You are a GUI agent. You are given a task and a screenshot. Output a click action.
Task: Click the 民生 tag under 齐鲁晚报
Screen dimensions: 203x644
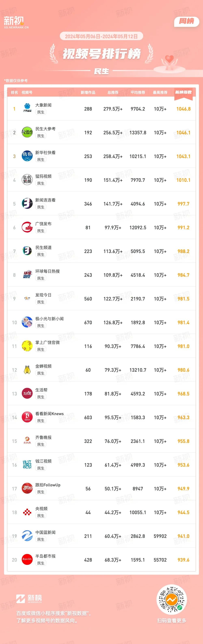click(x=41, y=445)
